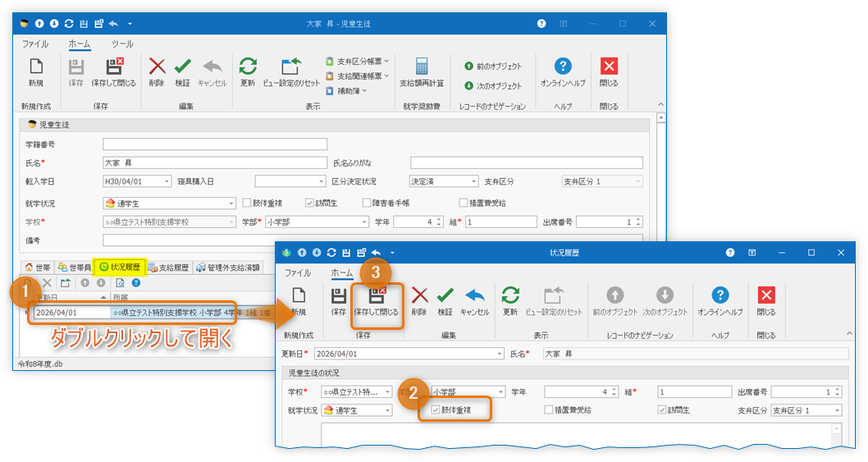Toggle 障害者手帳 checkbox
The width and height of the screenshot is (868, 462).
click(x=367, y=203)
